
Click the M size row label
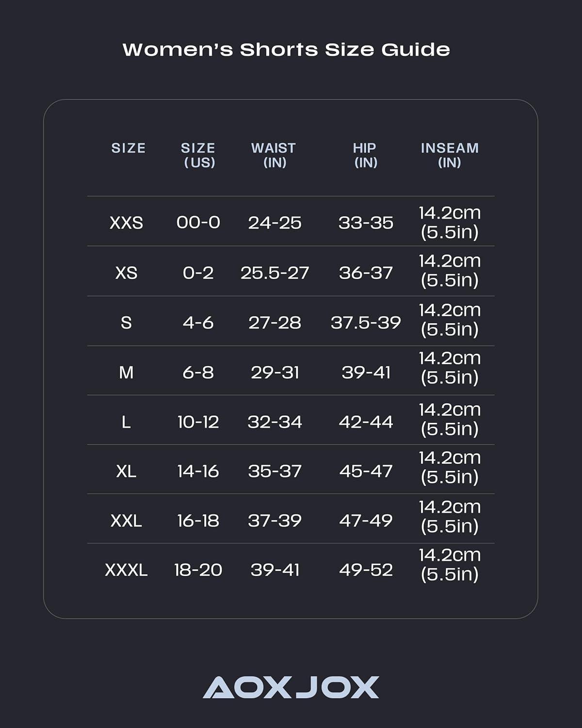click(x=126, y=372)
